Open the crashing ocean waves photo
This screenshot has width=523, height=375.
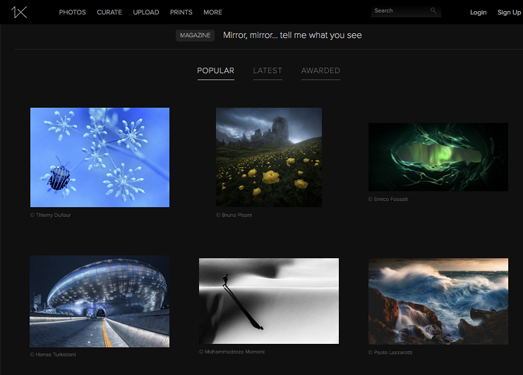(438, 301)
